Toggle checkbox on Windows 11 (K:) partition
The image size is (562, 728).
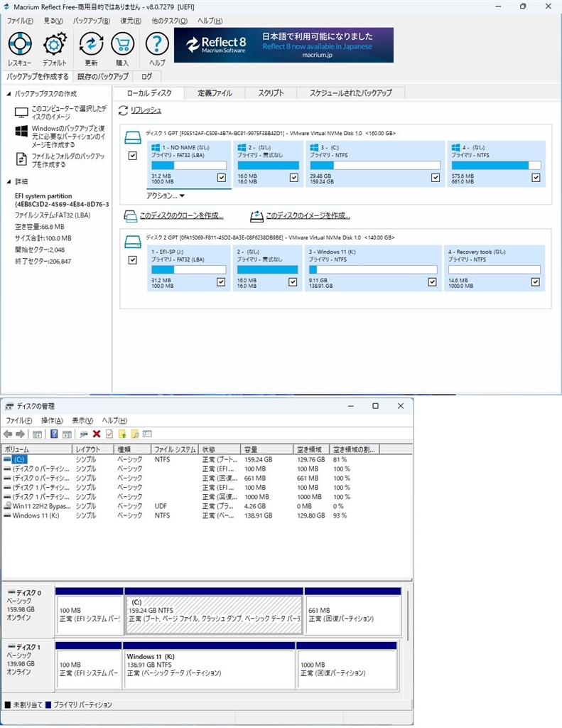tap(433, 282)
